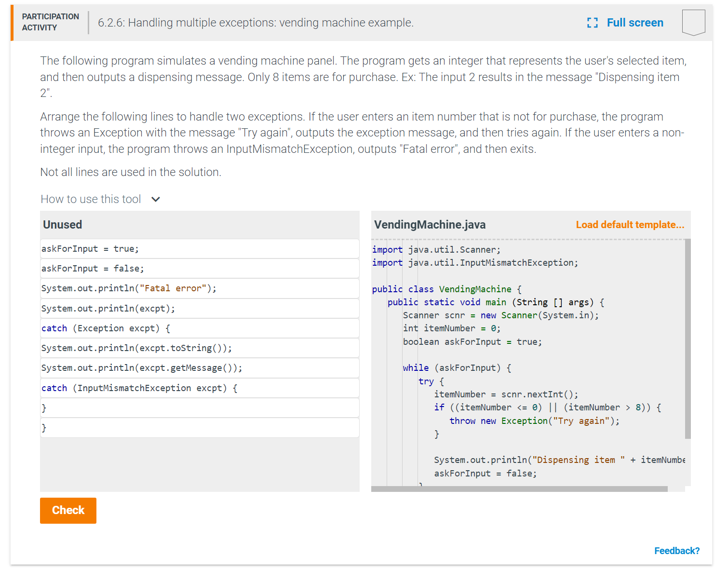
Task: Pick the println(excpt.toString()) block
Action: click(200, 348)
